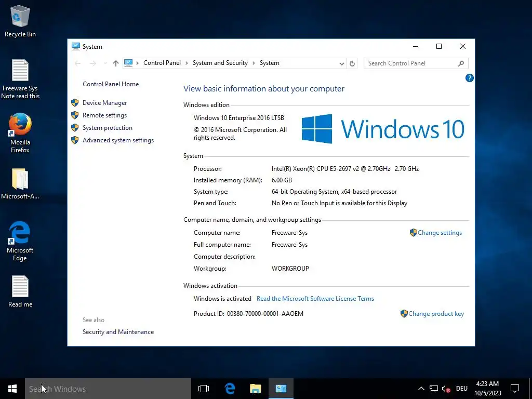Open the blue help question mark icon
This screenshot has width=532, height=399.
469,78
